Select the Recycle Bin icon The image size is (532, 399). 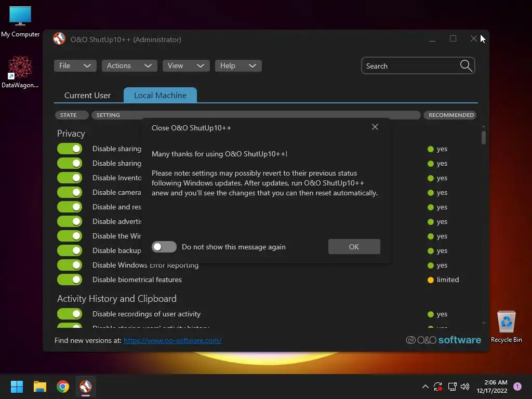coord(506,327)
